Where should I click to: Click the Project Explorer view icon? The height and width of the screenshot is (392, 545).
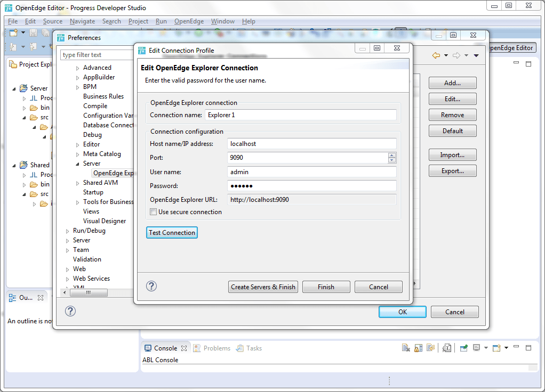pyautogui.click(x=13, y=64)
